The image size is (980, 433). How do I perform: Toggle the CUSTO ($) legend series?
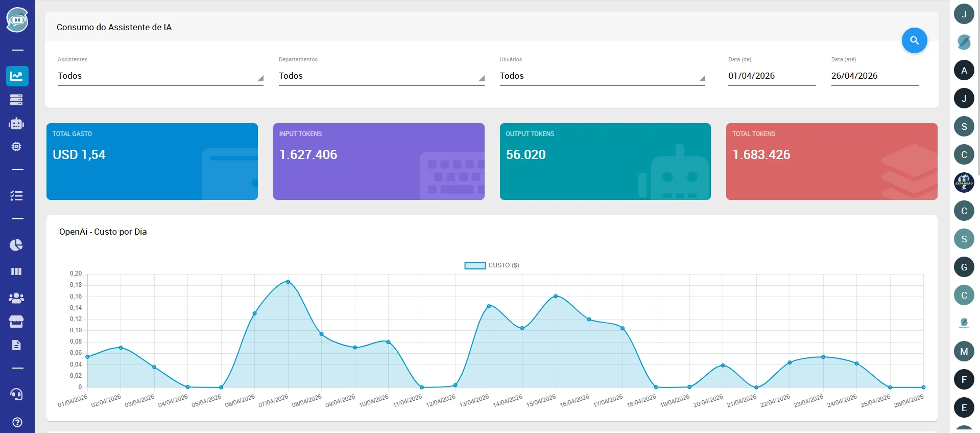click(x=492, y=265)
